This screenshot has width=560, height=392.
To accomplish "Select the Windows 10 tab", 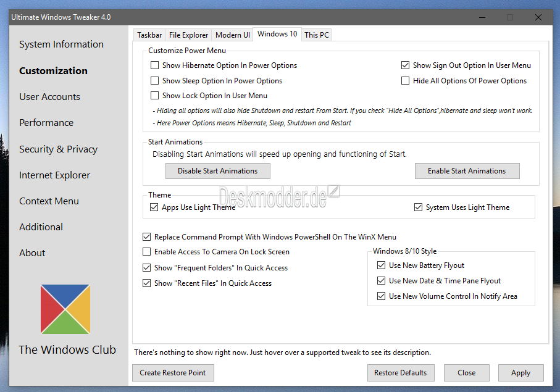I will (x=277, y=34).
